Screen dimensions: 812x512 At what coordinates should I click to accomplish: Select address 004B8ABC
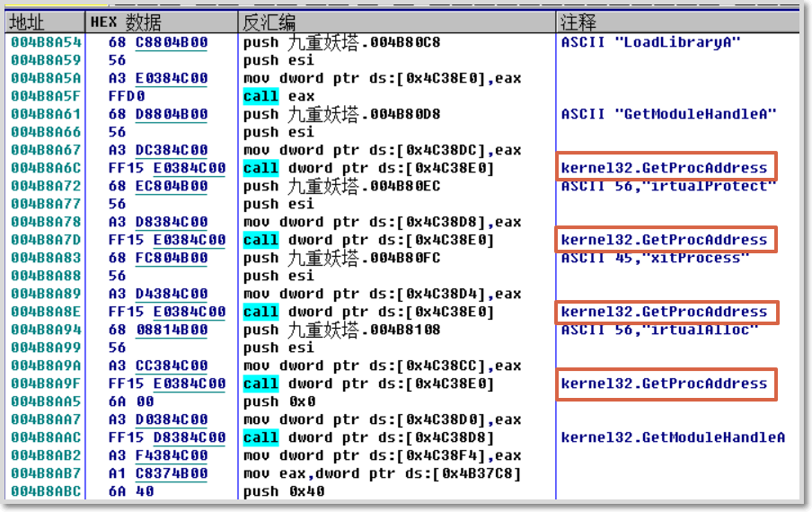[x=46, y=491]
